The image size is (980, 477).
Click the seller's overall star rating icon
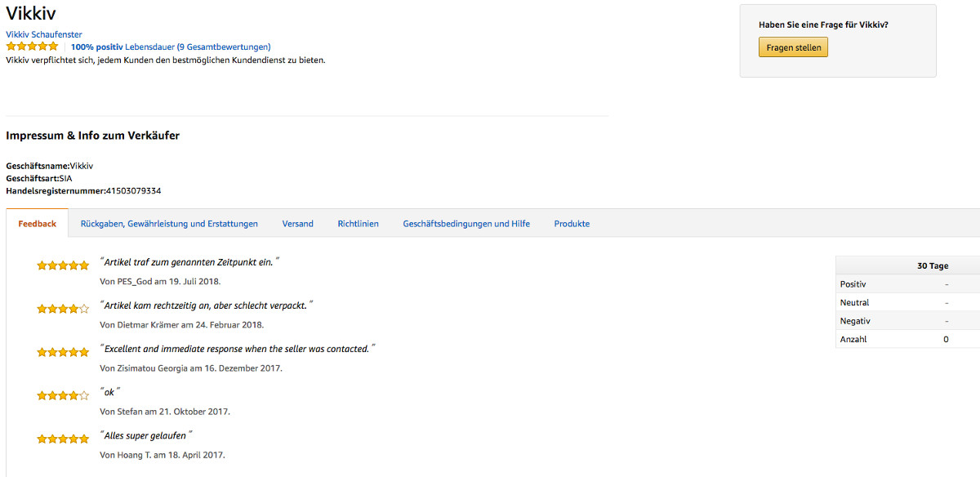32,47
